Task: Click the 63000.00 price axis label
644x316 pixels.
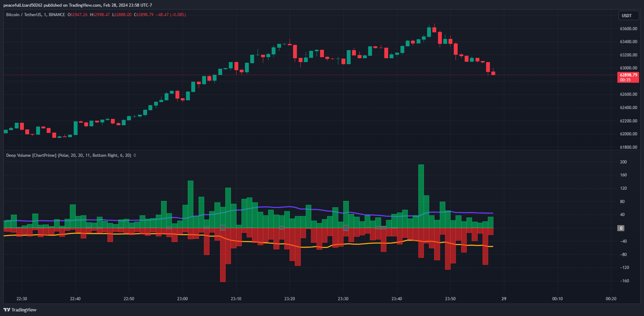Action: pyautogui.click(x=629, y=68)
